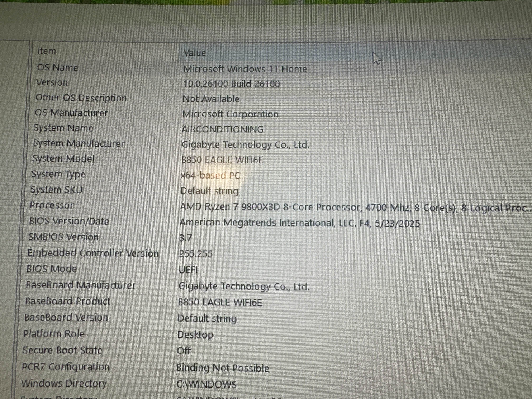Select the Version row
532x399 pixels.
(x=52, y=82)
